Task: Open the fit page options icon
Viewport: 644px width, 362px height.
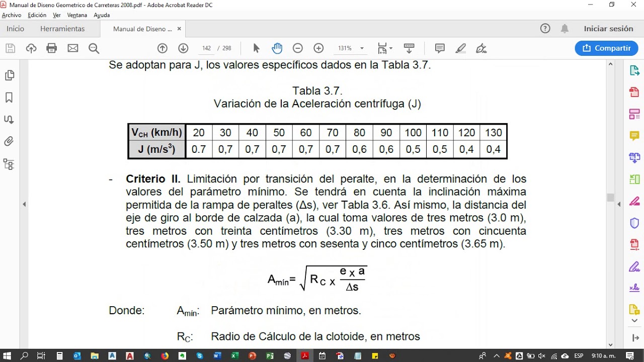Action: (385, 48)
